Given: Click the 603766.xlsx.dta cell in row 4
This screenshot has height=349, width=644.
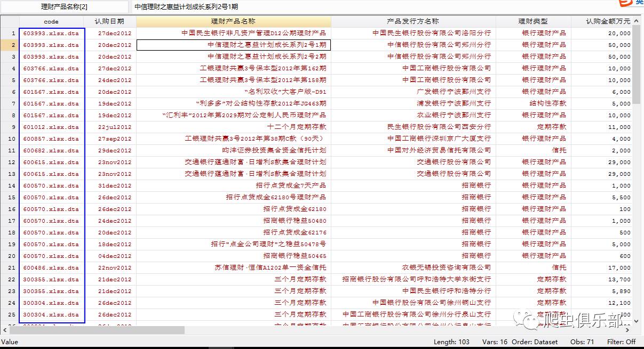Looking at the screenshot, I should pyautogui.click(x=51, y=68).
